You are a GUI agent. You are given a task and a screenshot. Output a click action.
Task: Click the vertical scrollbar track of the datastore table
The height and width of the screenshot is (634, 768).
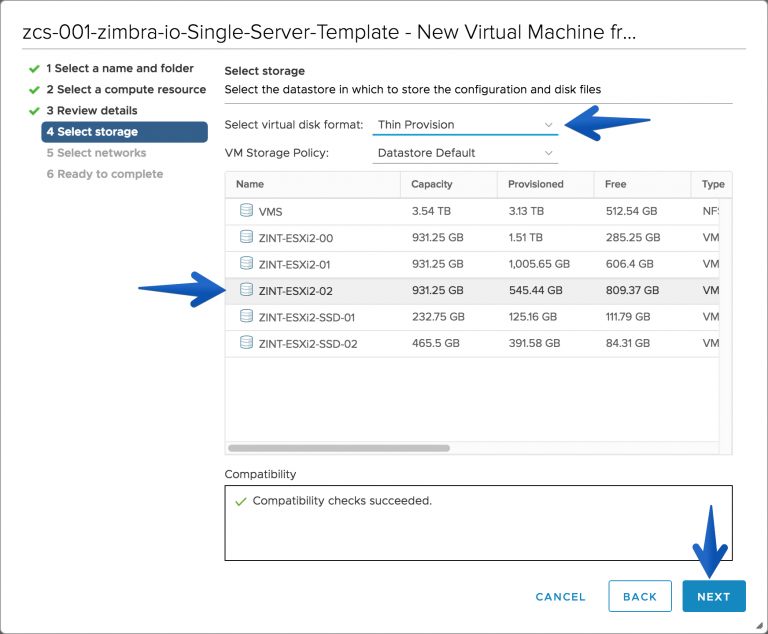[725, 326]
